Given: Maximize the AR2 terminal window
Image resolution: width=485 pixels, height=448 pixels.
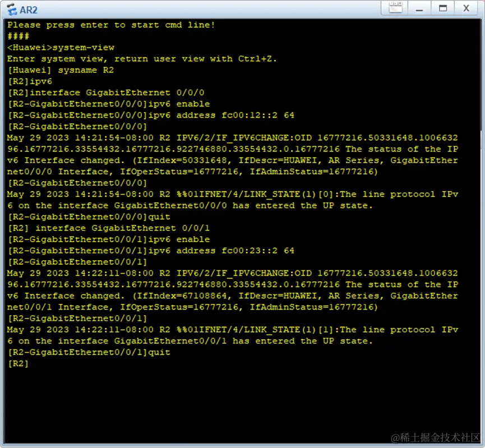Looking at the screenshot, I should pyautogui.click(x=443, y=8).
